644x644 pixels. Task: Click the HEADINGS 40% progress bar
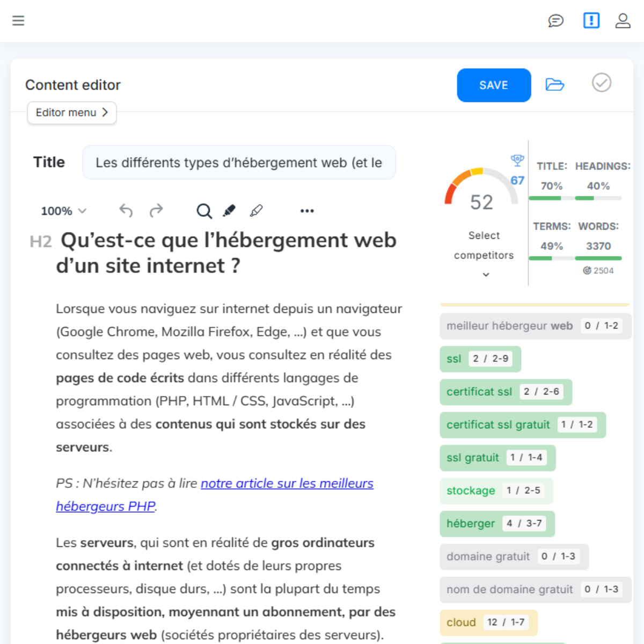click(x=598, y=198)
